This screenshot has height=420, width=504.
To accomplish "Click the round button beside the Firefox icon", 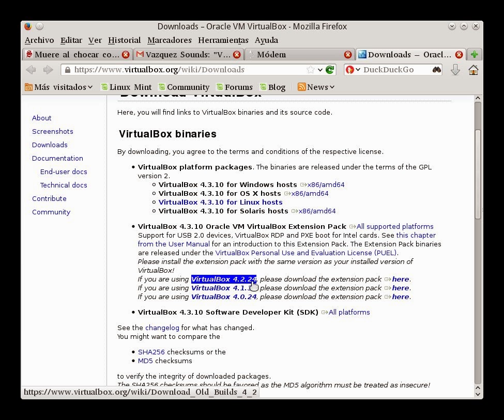I will click(39, 26).
